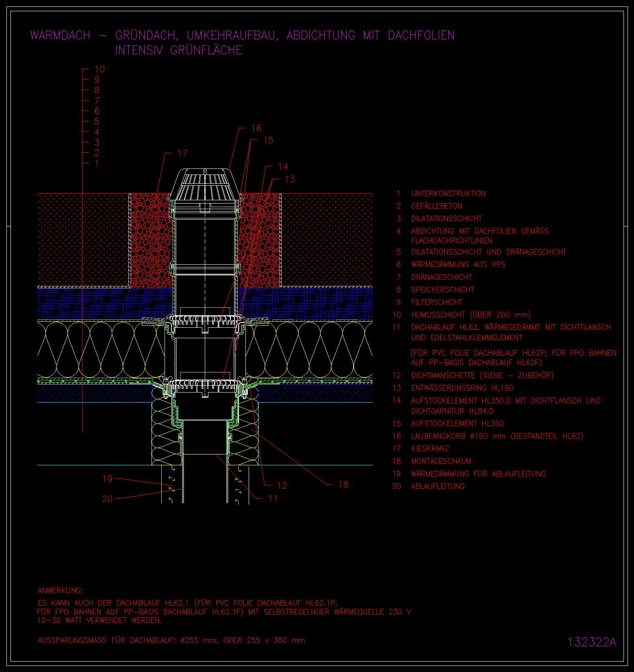Click legend text 'DACHABLAUF HL62, WÄRMEGEDÄMMT MIT DICHTFLANSCH'
634x672 pixels.
(x=511, y=327)
